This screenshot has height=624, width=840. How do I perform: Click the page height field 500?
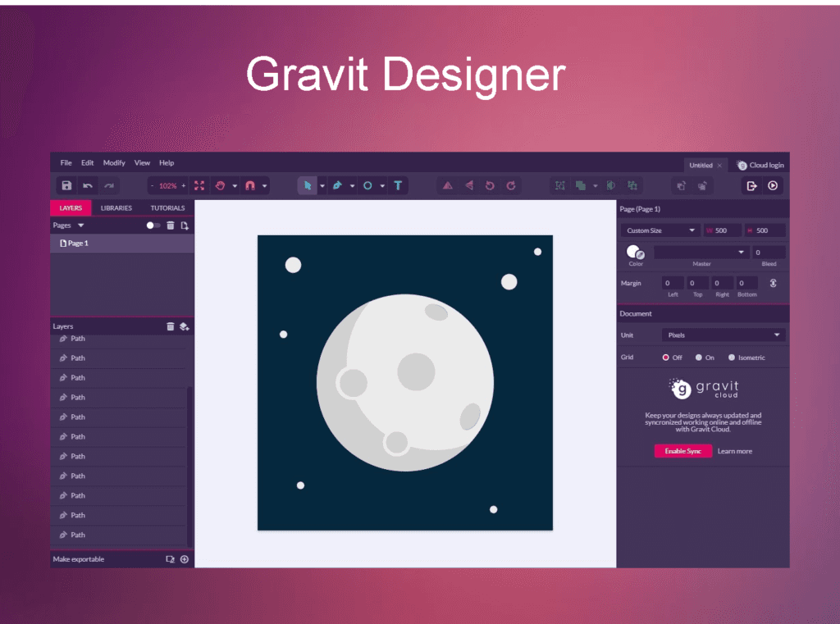tap(765, 230)
